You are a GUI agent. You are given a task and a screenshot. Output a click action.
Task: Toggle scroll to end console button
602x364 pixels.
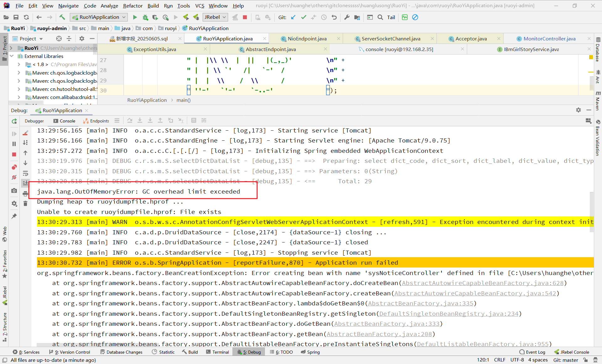point(25,183)
